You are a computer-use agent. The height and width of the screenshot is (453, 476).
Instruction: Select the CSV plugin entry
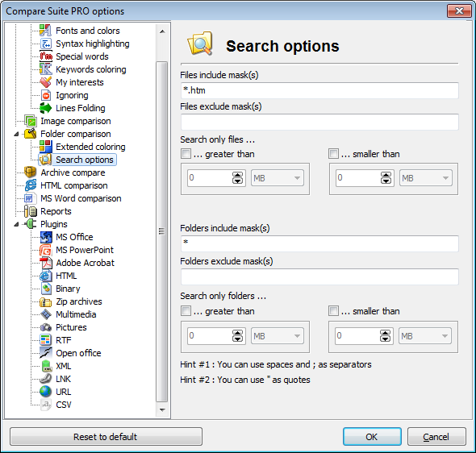64,405
